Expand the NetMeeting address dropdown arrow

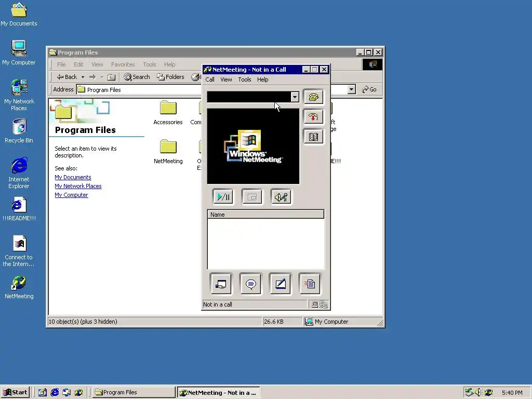295,97
